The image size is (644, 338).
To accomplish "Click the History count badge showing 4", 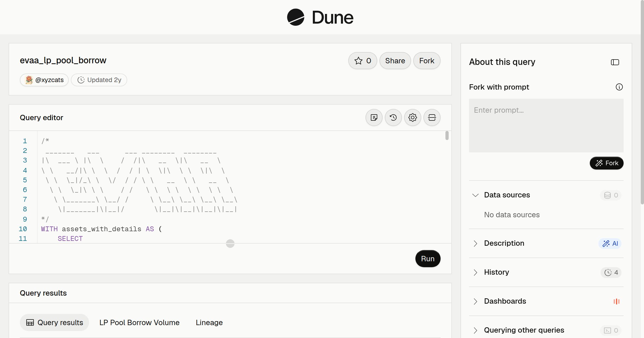I will [x=611, y=272].
